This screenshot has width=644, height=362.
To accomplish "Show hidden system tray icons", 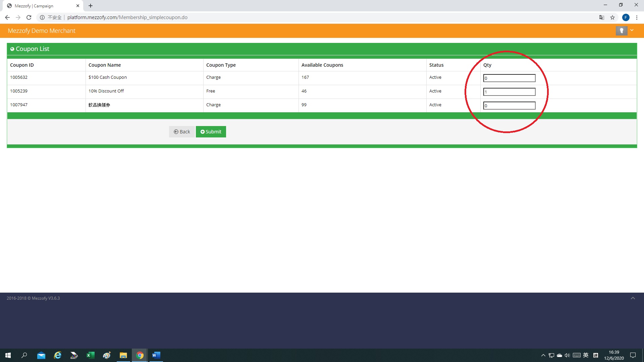I will (x=543, y=355).
